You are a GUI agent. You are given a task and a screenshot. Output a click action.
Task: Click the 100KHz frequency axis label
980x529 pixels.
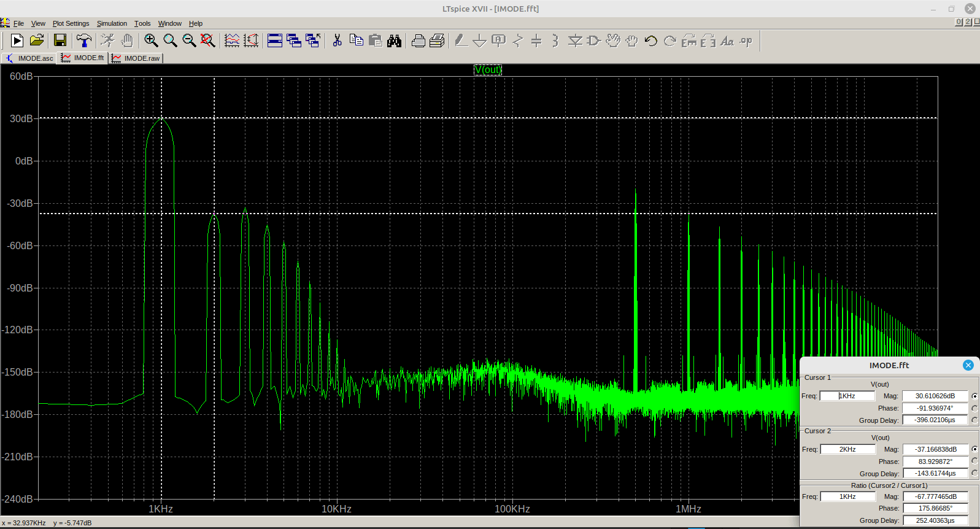tap(512, 509)
